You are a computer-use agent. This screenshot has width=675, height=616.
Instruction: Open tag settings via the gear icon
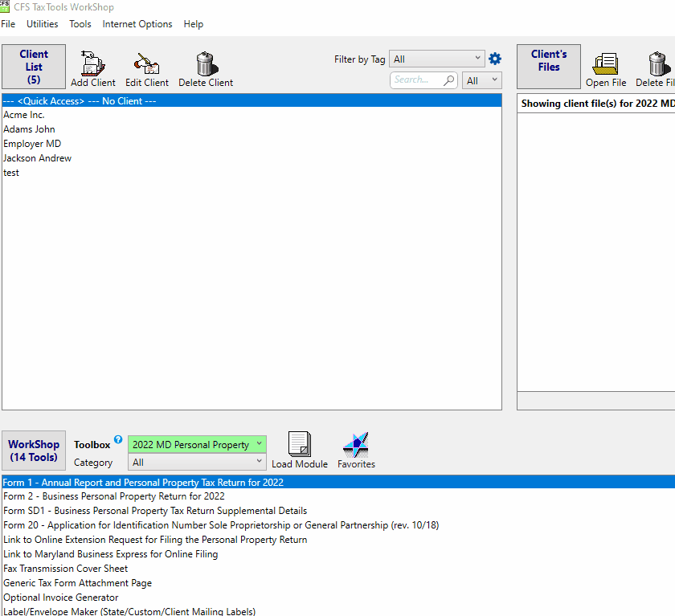click(495, 59)
